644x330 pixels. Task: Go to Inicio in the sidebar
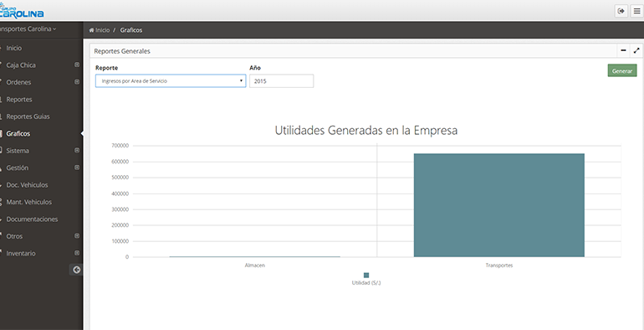14,48
